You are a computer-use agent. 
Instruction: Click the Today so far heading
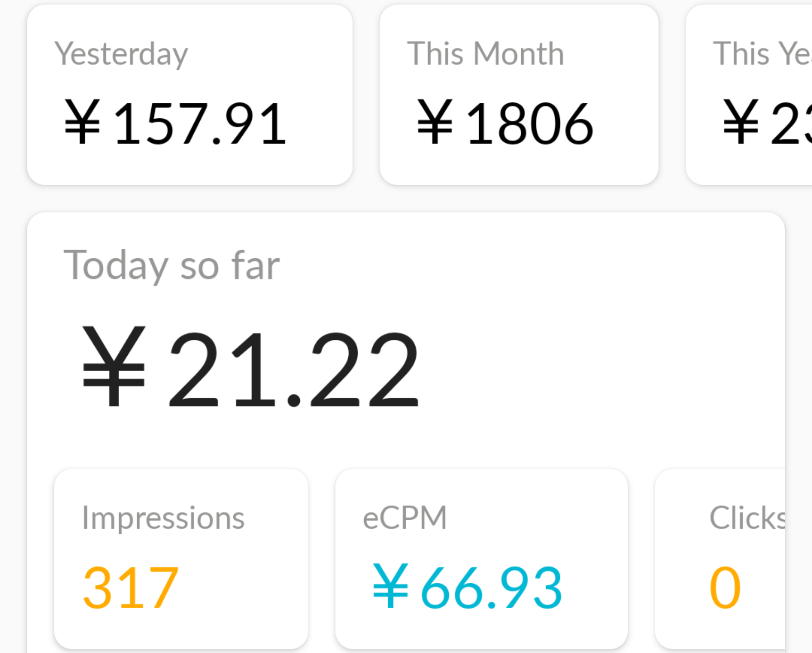(x=172, y=266)
